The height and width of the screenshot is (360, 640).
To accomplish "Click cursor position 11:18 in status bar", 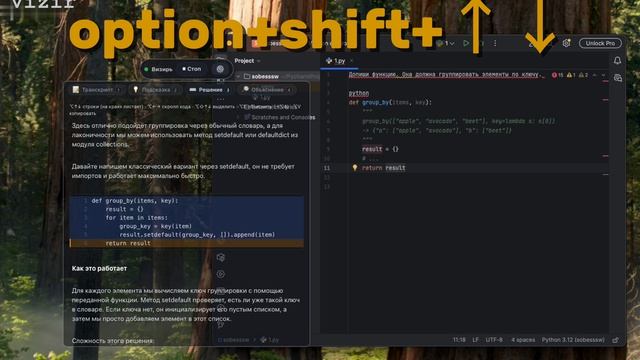I will tap(459, 340).
